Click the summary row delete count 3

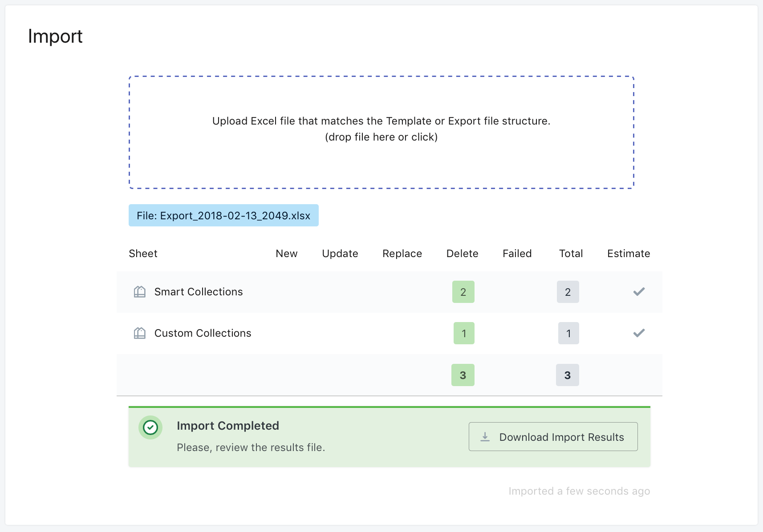(463, 375)
